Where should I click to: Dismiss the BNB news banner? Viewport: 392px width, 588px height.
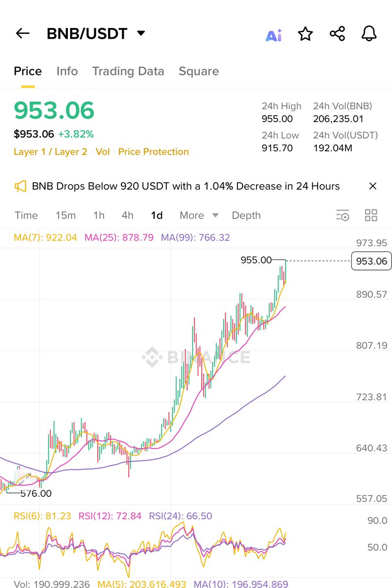[x=373, y=186]
